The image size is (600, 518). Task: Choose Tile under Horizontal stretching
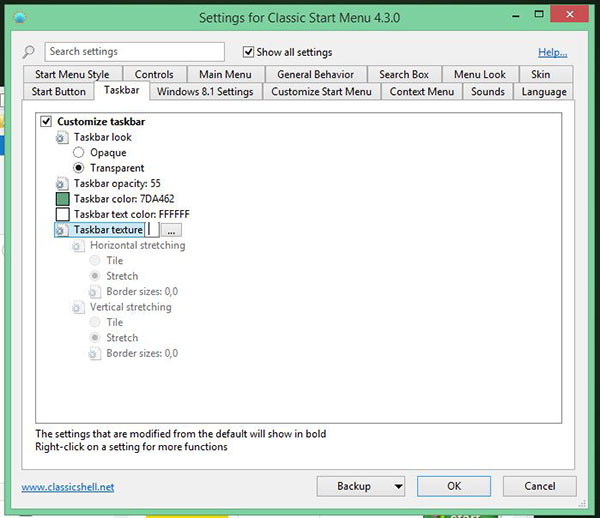click(95, 261)
